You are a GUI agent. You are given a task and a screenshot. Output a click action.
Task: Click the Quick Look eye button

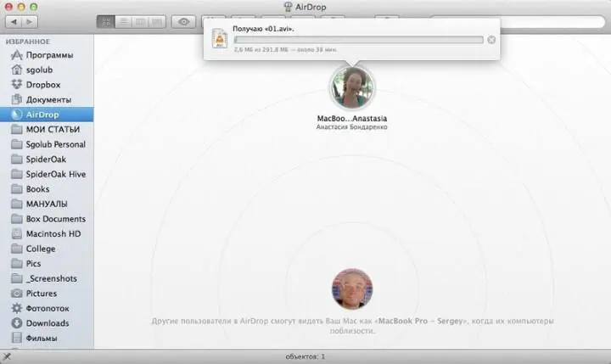(183, 22)
